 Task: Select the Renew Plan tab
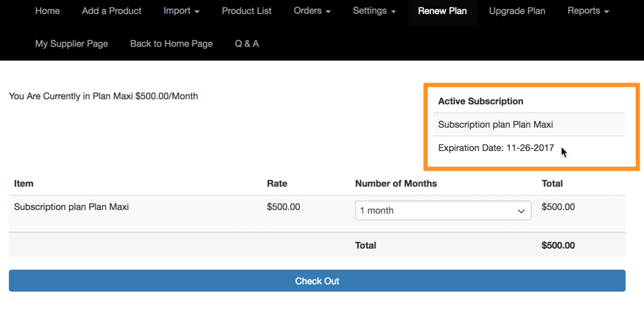[442, 11]
